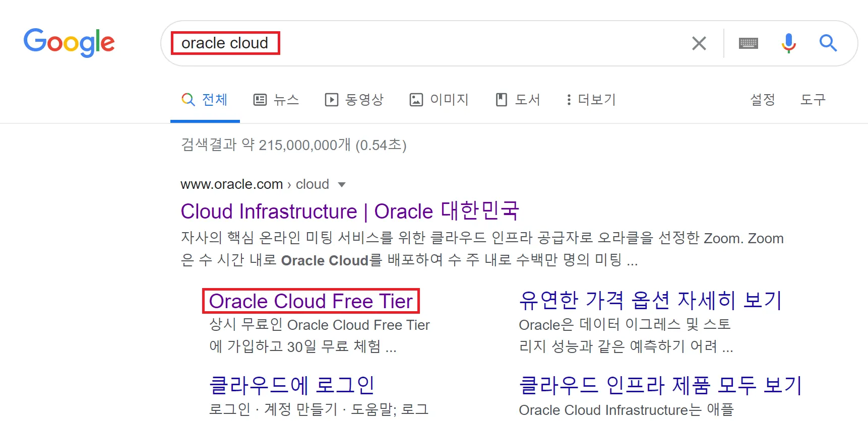The height and width of the screenshot is (425, 868).
Task: Open the 더보기 menu
Action: click(x=591, y=100)
